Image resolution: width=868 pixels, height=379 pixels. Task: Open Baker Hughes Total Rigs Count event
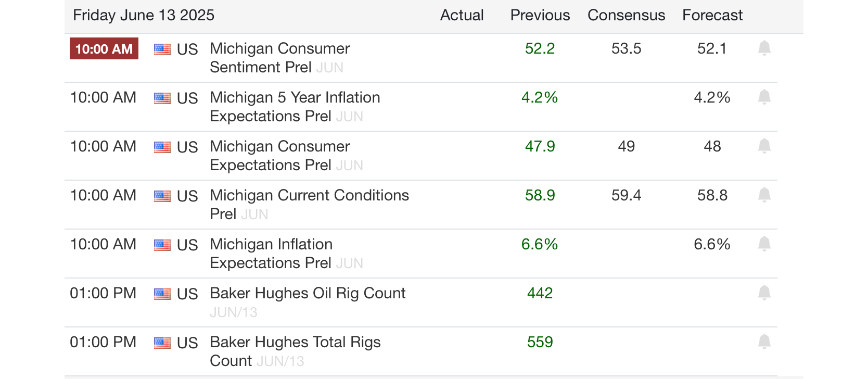(x=295, y=351)
